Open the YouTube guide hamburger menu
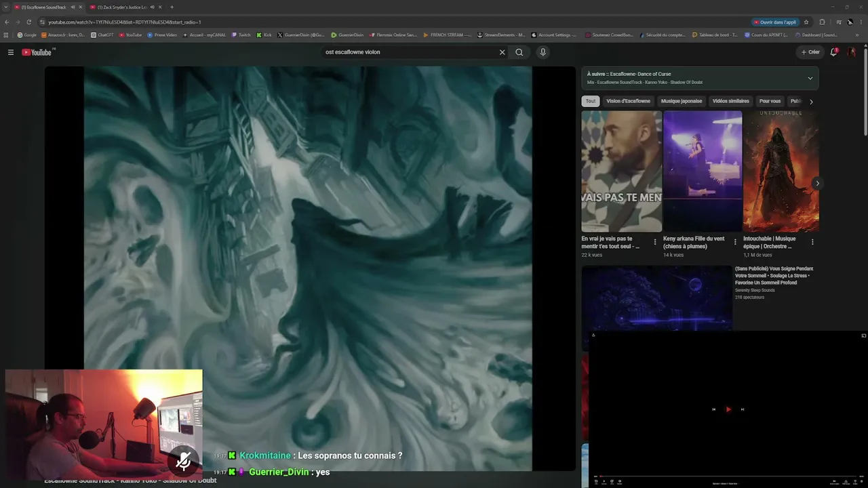This screenshot has width=868, height=488. [11, 52]
